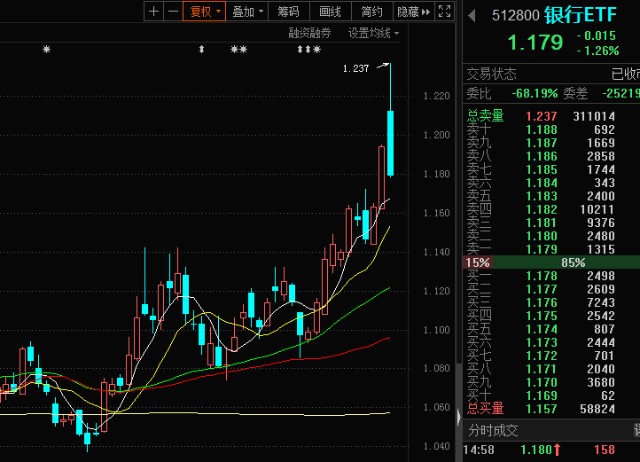Zoom in chart with plus icon
This screenshot has height=462, width=640.
(x=154, y=11)
